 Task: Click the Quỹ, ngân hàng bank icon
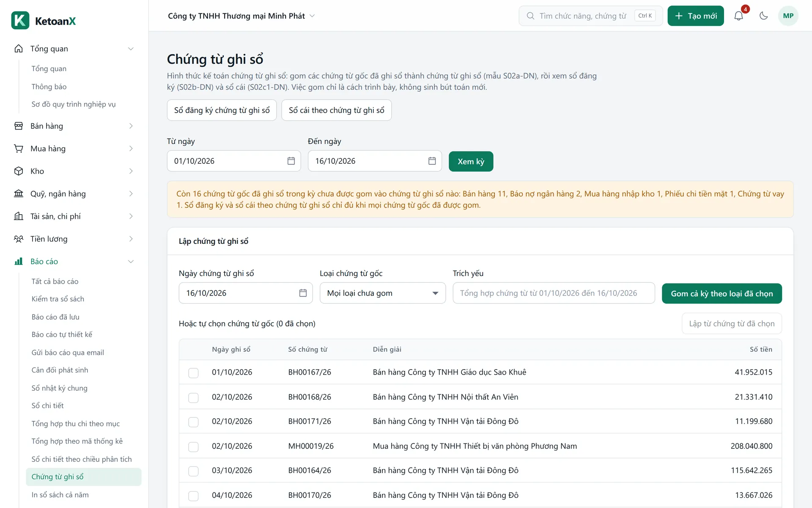[x=19, y=193]
